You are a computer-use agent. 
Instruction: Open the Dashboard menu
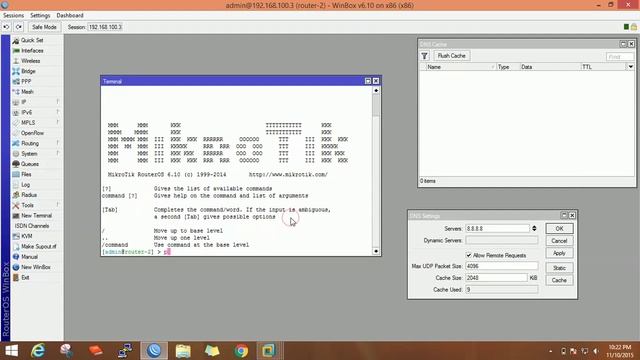(x=70, y=16)
